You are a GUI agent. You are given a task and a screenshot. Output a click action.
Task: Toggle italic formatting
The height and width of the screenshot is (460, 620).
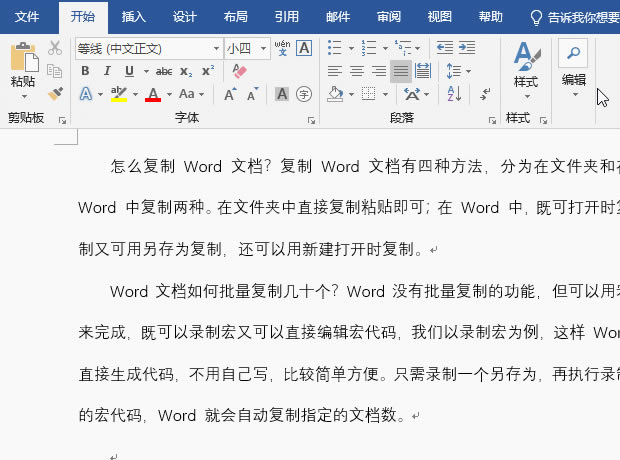point(107,71)
